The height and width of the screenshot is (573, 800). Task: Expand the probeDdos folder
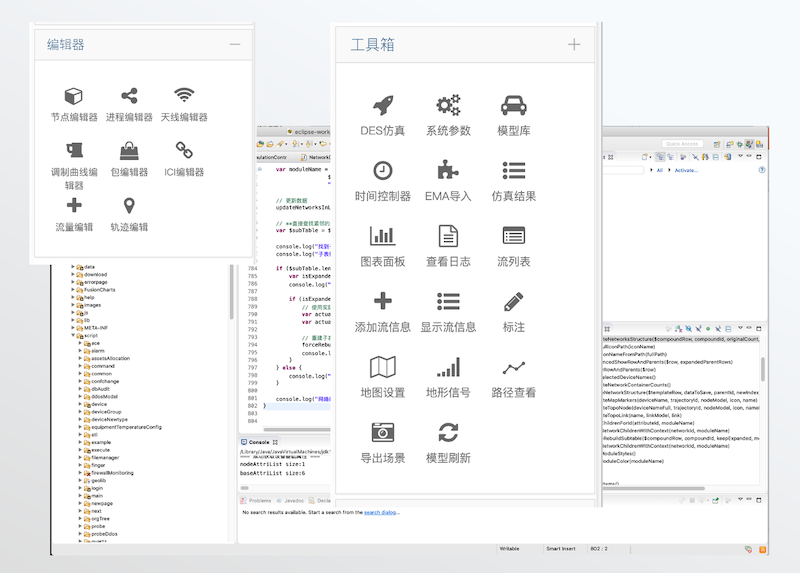point(80,534)
